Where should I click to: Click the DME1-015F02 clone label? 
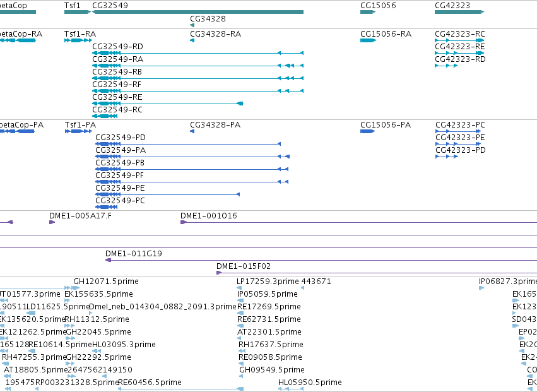coord(244,266)
